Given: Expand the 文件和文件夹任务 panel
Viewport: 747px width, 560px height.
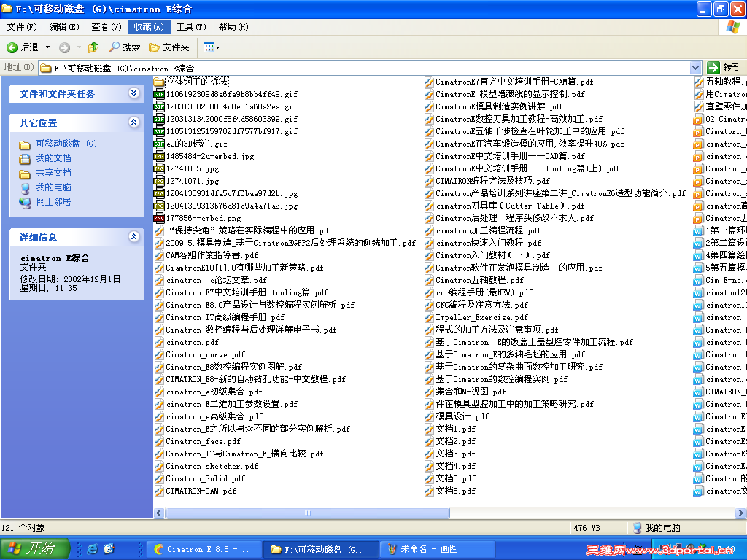Looking at the screenshot, I should [134, 93].
